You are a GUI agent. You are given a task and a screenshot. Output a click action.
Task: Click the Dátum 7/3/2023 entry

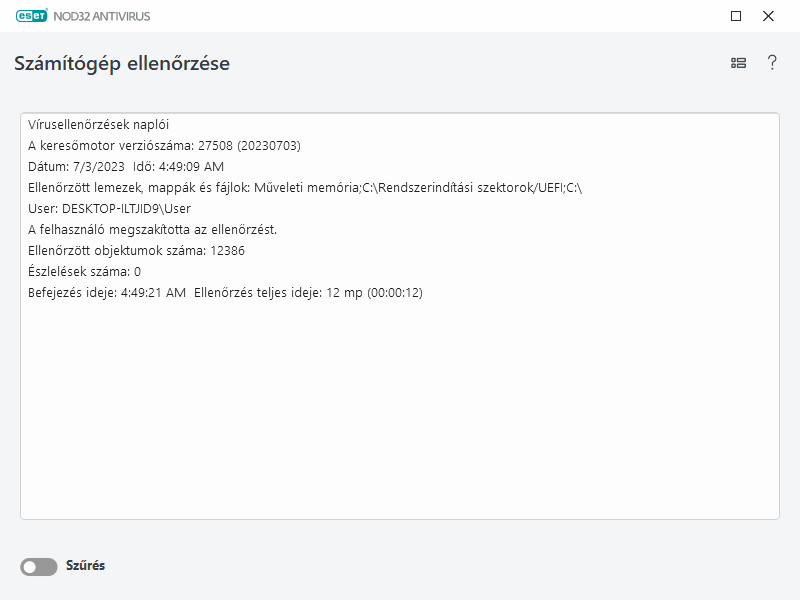point(76,167)
